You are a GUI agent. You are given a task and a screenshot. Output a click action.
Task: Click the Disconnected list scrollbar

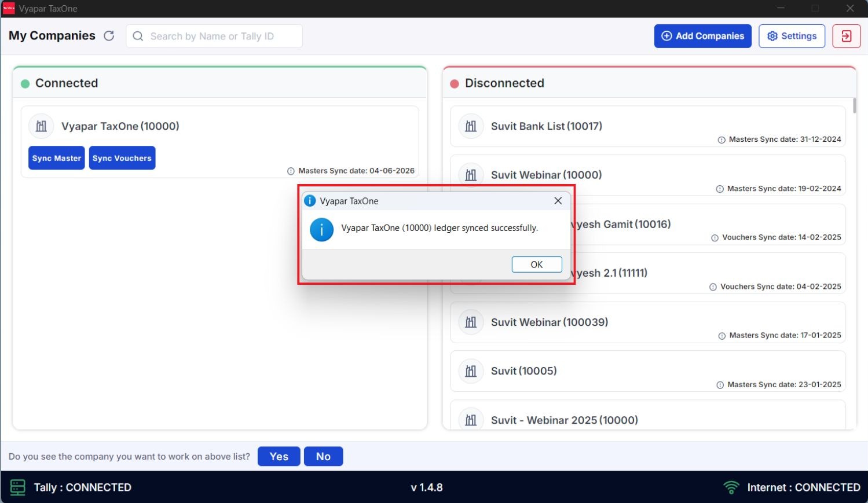coord(855,105)
